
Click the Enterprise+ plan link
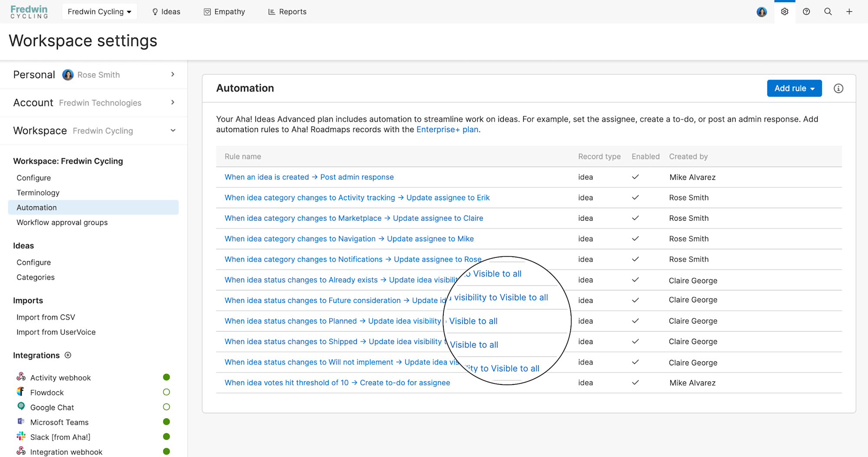point(447,129)
